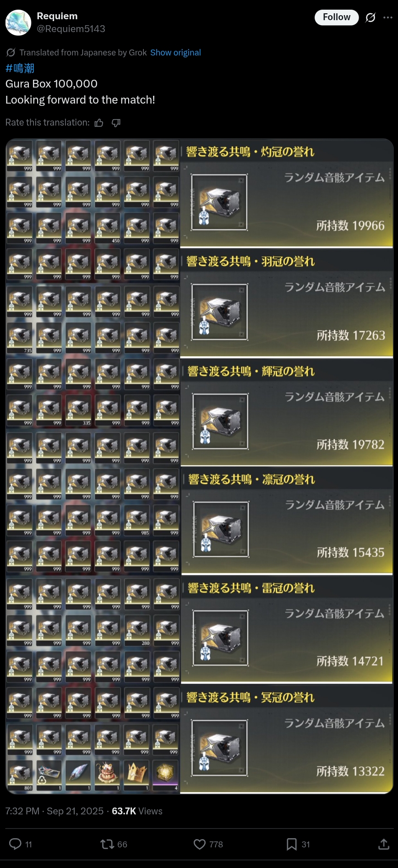This screenshot has height=868, width=398.
Task: Bookmark this post
Action: click(x=291, y=844)
